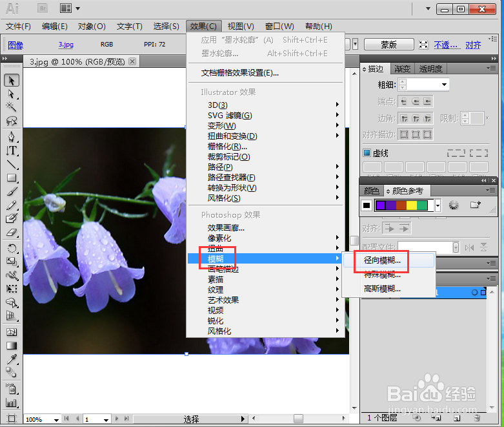The height and width of the screenshot is (427, 504).
Task: Select the Rectangle tool
Action: point(12,178)
